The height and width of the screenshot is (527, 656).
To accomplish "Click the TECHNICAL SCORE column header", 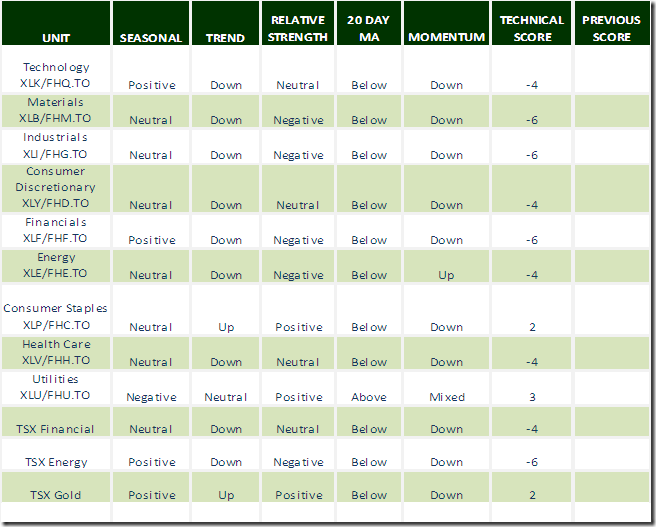I will [x=532, y=29].
